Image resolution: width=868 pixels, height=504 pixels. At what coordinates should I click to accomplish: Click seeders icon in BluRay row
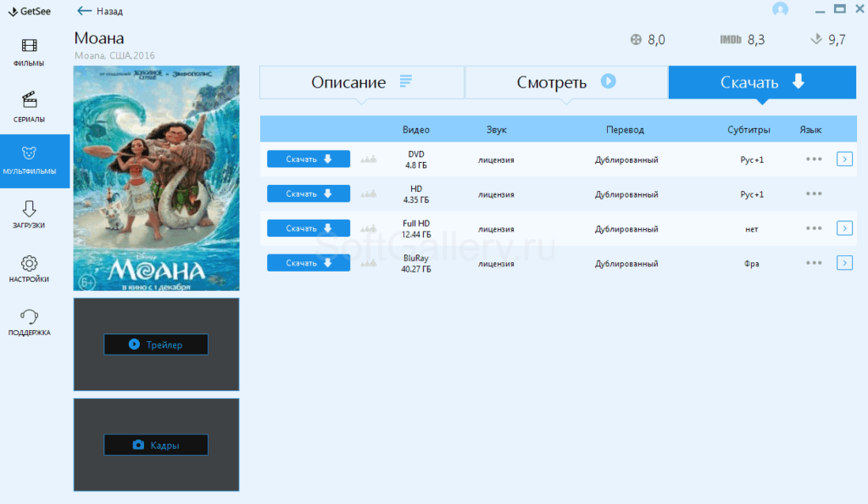tap(368, 263)
